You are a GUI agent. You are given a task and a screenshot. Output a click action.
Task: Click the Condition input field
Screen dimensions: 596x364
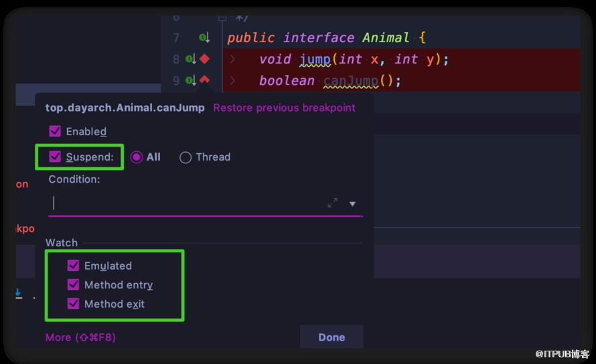point(206,203)
